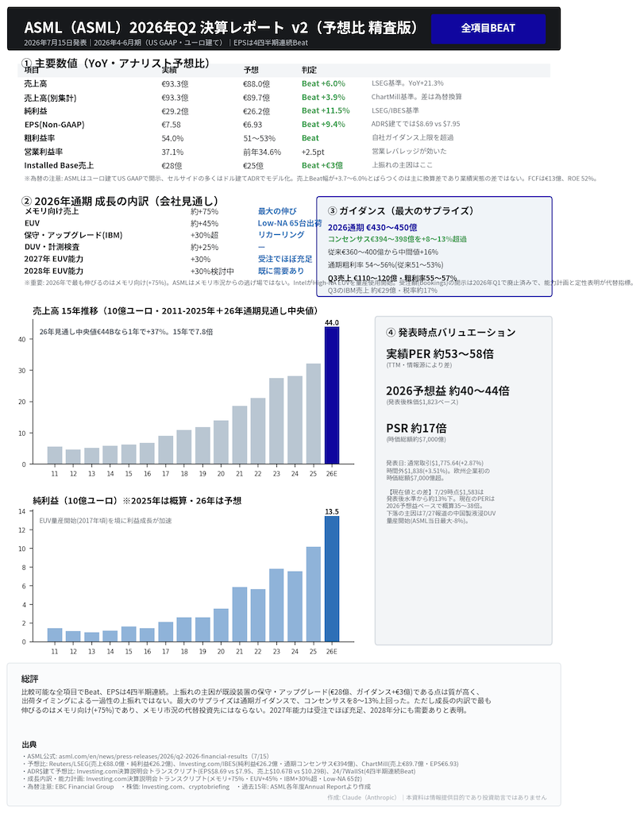The height and width of the screenshot is (813, 644).
Task: Click the note 'LSEG基準。YoY+21.3%'
Action: 407,83
